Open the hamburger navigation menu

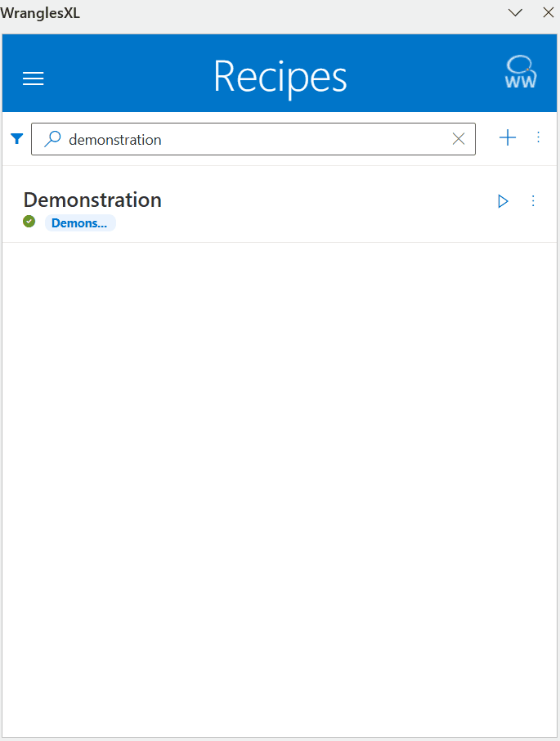coord(33,79)
